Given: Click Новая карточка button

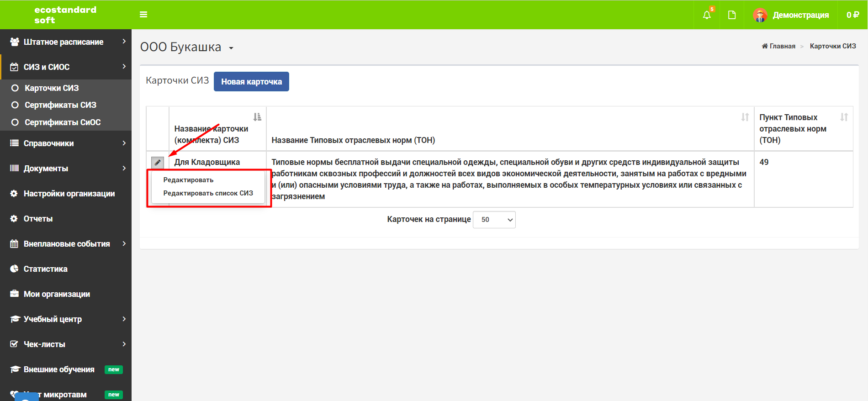Looking at the screenshot, I should click(251, 82).
